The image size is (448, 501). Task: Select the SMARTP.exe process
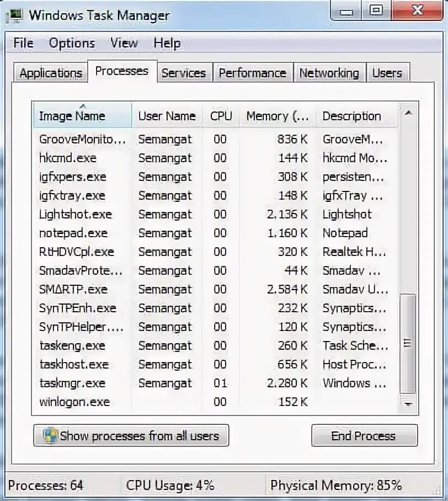coord(216,289)
